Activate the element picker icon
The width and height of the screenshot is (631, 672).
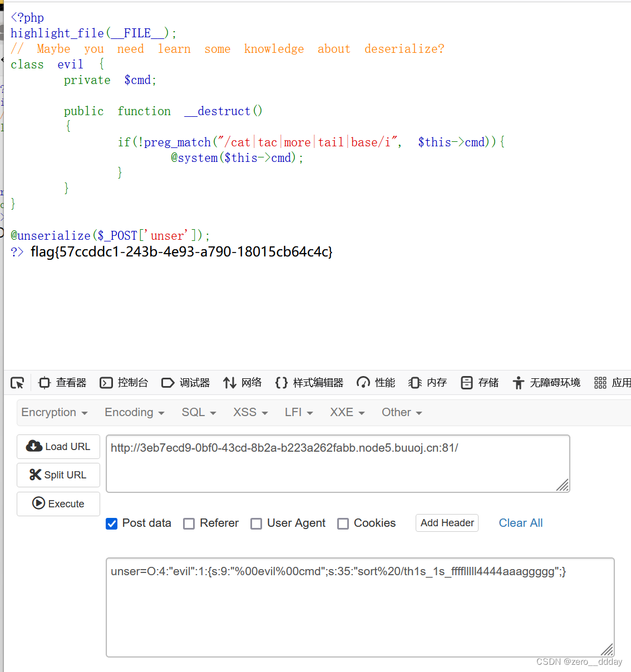pyautogui.click(x=17, y=383)
